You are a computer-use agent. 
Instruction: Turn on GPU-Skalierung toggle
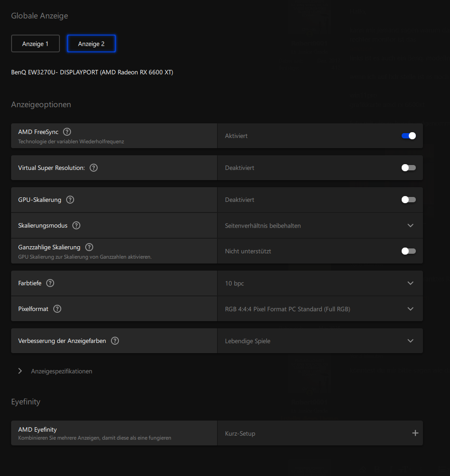click(408, 200)
